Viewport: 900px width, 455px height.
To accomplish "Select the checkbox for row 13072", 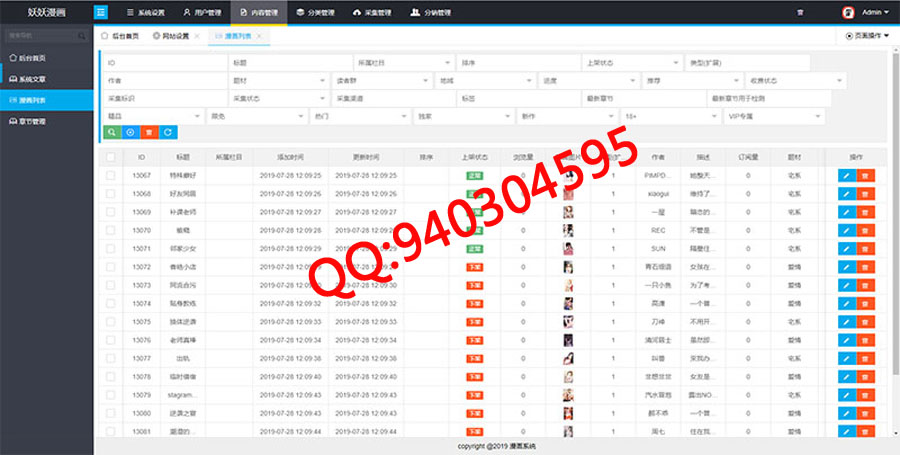I will click(x=111, y=267).
